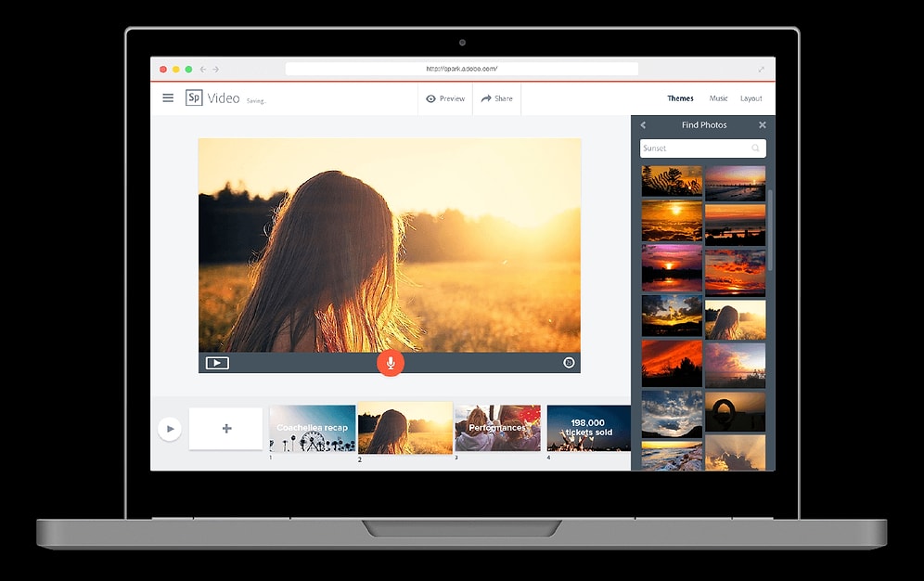Add a new slide with plus tile
This screenshot has width=924, height=581.
(226, 429)
